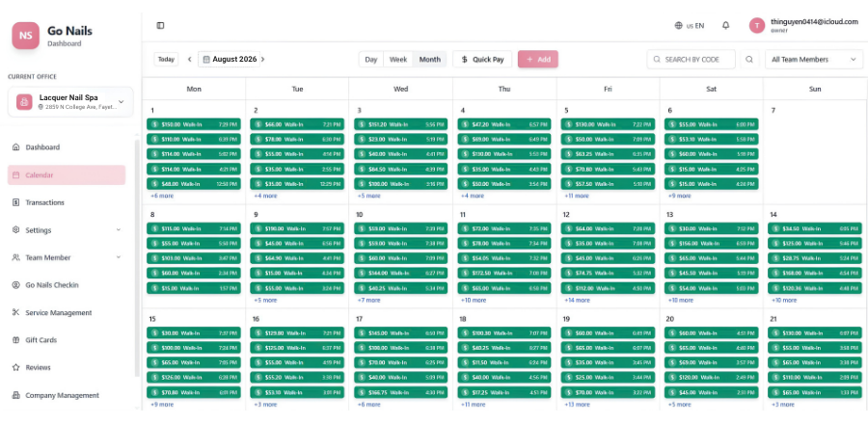Screen dimensions: 868x424
Task: Click dollar icon on $166.75 Walk-In entry
Action: (362, 392)
